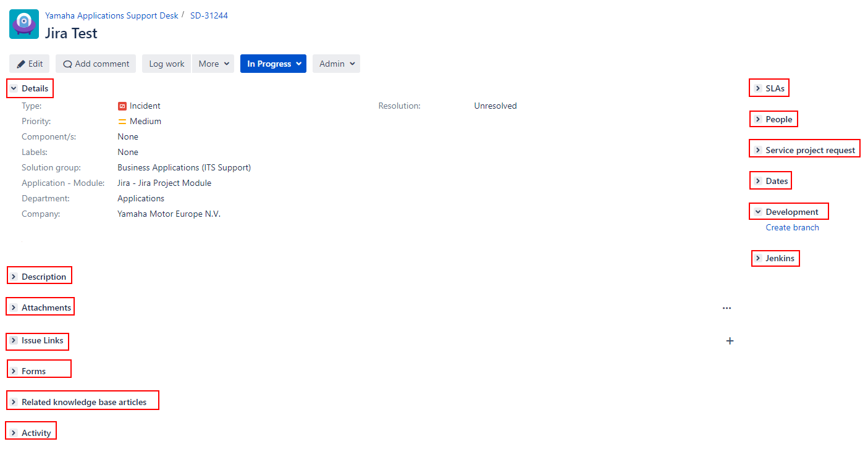Open the Admin dropdown menu
Image resolution: width=868 pixels, height=452 pixels.
click(x=336, y=64)
